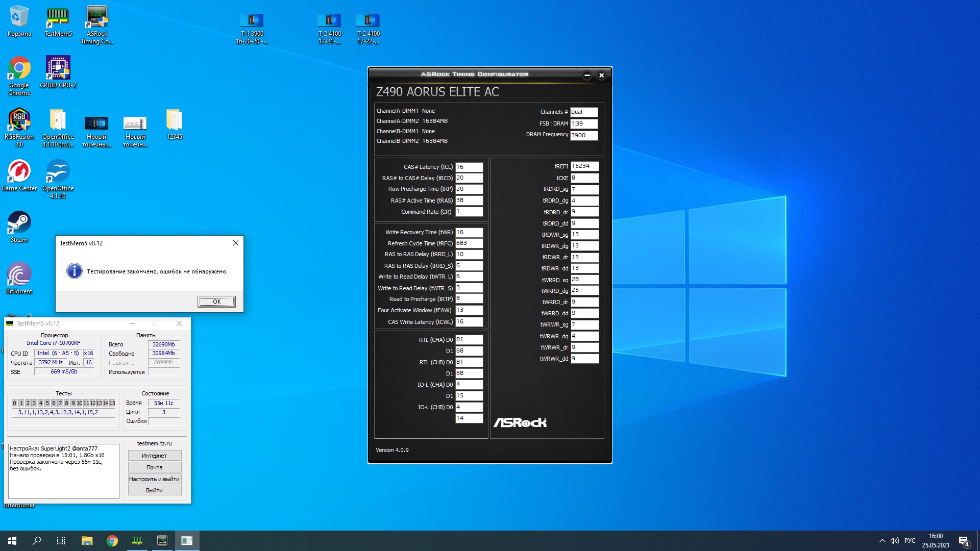Click Настроить и выйти button

[154, 479]
